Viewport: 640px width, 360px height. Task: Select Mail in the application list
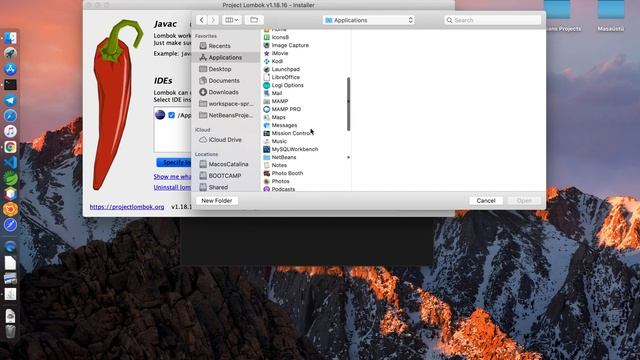[x=305, y=93]
